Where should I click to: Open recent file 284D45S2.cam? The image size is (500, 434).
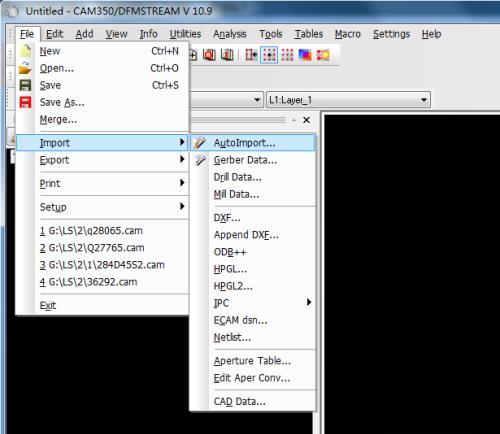click(102, 265)
